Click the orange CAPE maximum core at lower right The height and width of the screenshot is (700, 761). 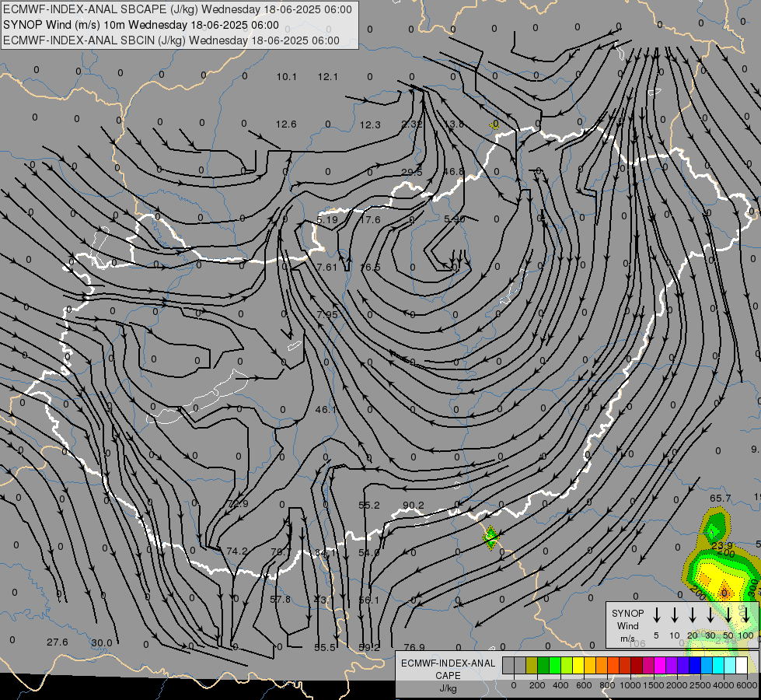(x=724, y=592)
